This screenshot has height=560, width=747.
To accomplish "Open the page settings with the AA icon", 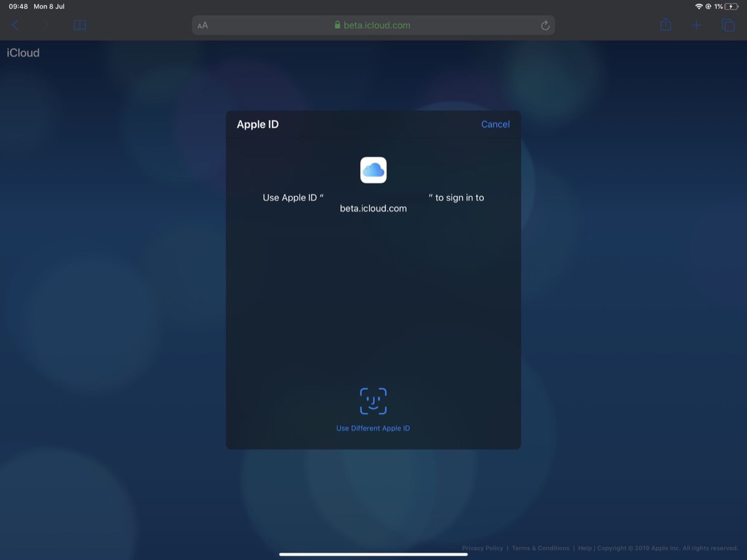I will click(203, 26).
